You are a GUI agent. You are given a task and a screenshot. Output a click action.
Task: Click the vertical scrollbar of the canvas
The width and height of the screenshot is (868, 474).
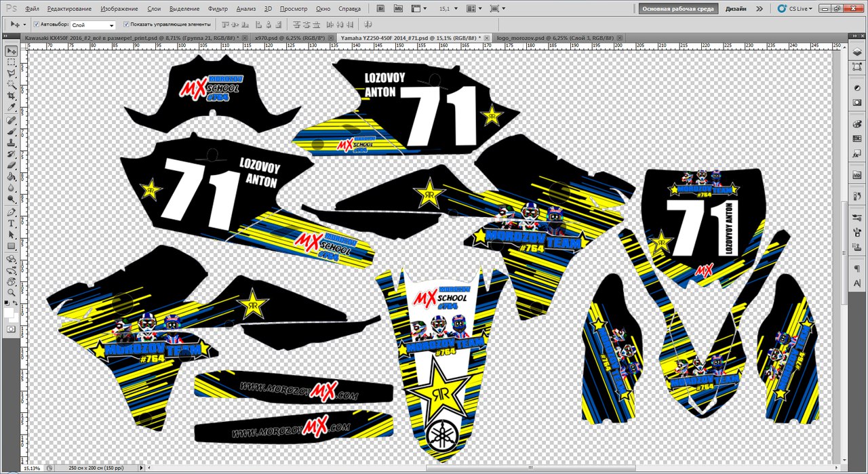pos(844,254)
